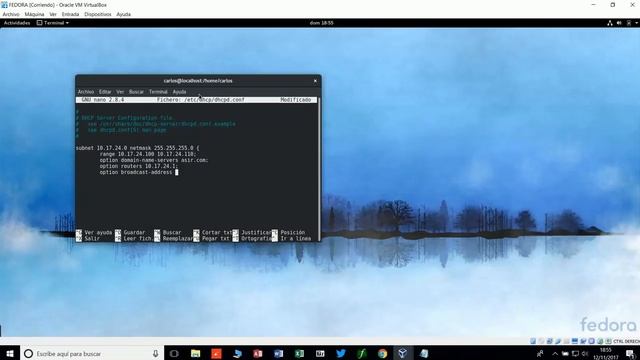Image resolution: width=640 pixels, height=360 pixels.
Task: Open GNOME Terminal app menu dropdown
Action: [x=53, y=23]
